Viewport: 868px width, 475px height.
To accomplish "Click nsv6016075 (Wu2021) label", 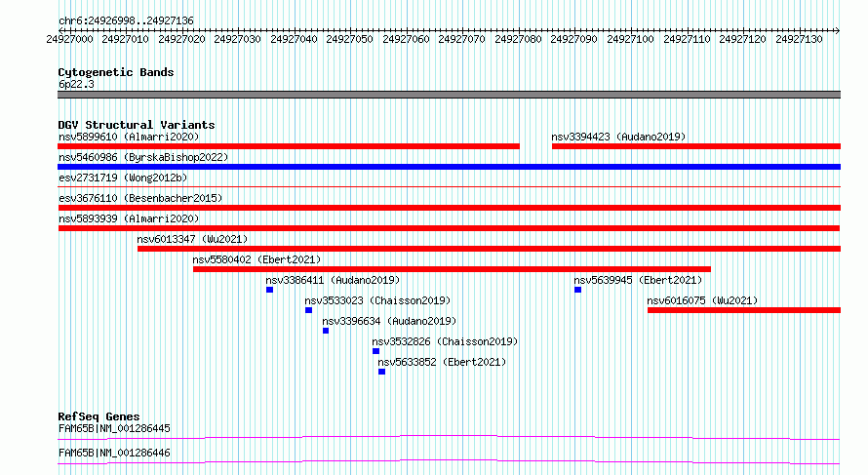I will pos(702,300).
